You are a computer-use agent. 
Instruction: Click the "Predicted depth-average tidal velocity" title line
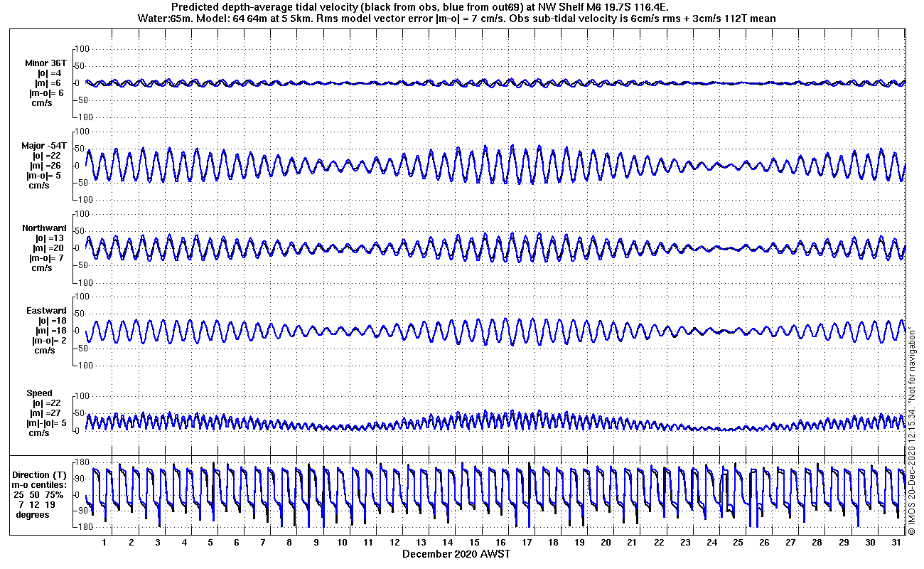[x=420, y=6]
